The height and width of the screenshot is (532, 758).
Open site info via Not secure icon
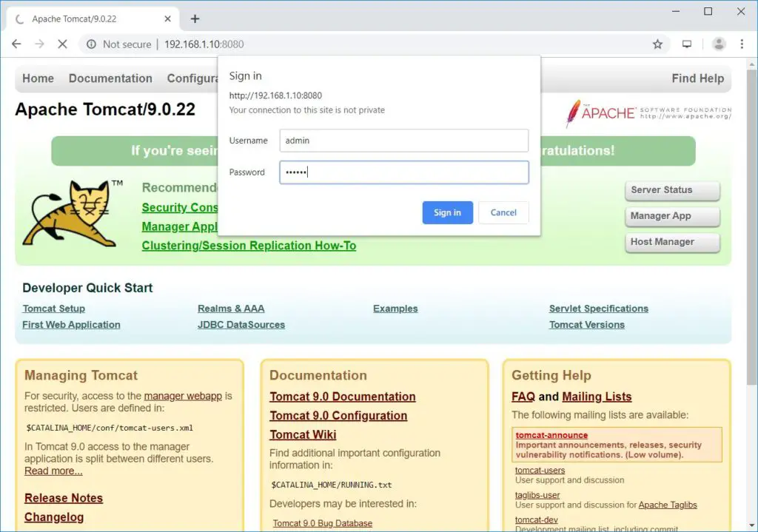click(x=91, y=44)
